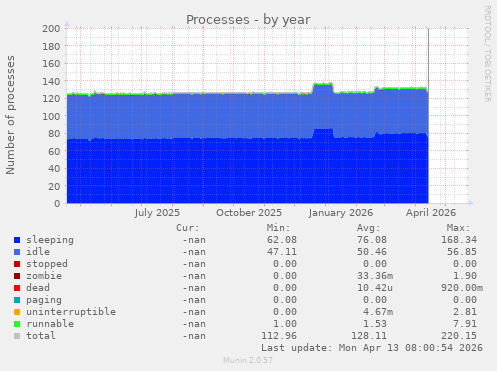Select the 'sleeping' legend label

coord(50,240)
